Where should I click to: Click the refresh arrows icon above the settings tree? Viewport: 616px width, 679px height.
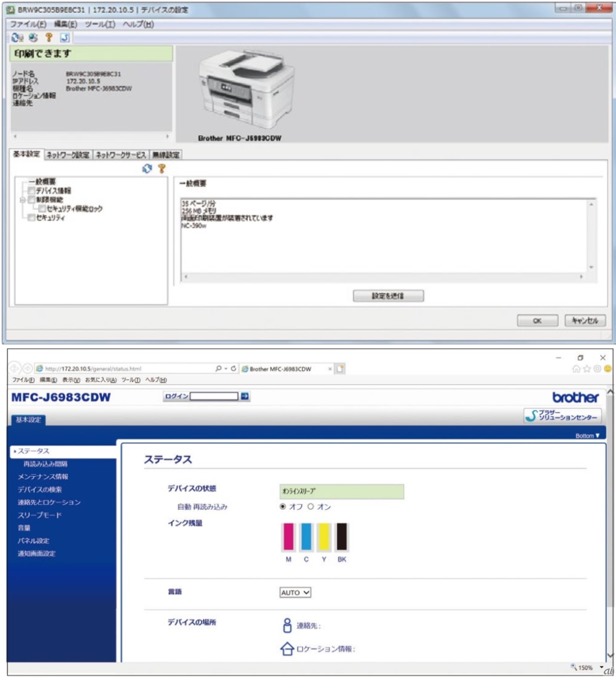tap(147, 169)
